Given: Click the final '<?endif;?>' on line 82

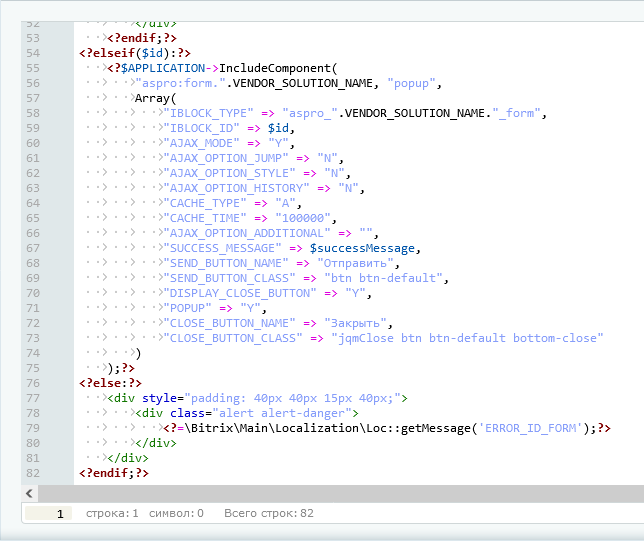Looking at the screenshot, I should (114, 473).
